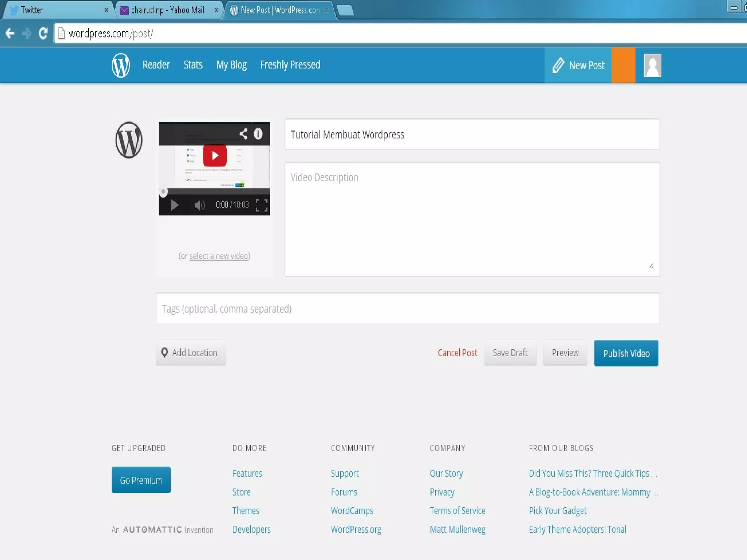This screenshot has width=747, height=560.
Task: Switch to chairudinp Yahoo Mail tab
Action: click(168, 10)
